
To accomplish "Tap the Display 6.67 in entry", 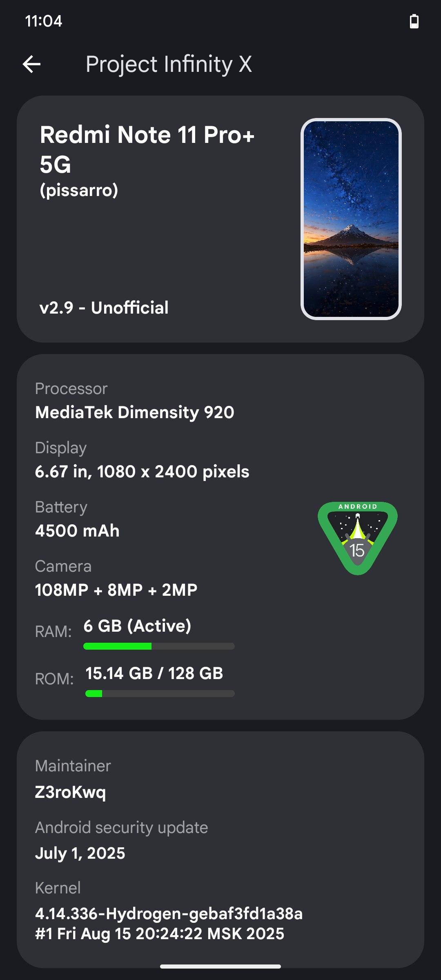I will point(142,460).
